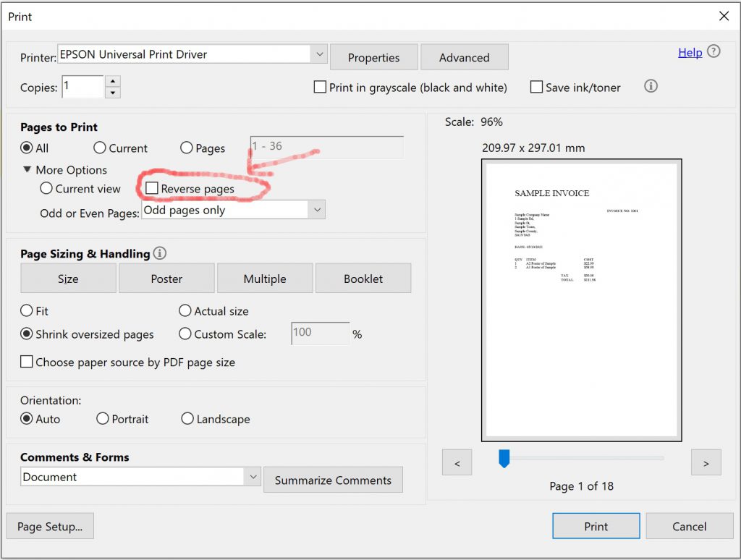Click the Help question mark icon

click(714, 52)
